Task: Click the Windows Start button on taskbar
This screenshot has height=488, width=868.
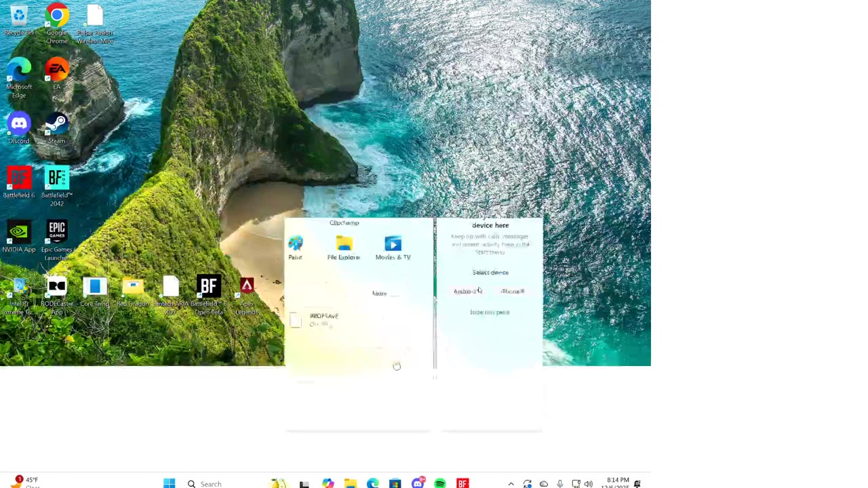Action: [x=170, y=483]
